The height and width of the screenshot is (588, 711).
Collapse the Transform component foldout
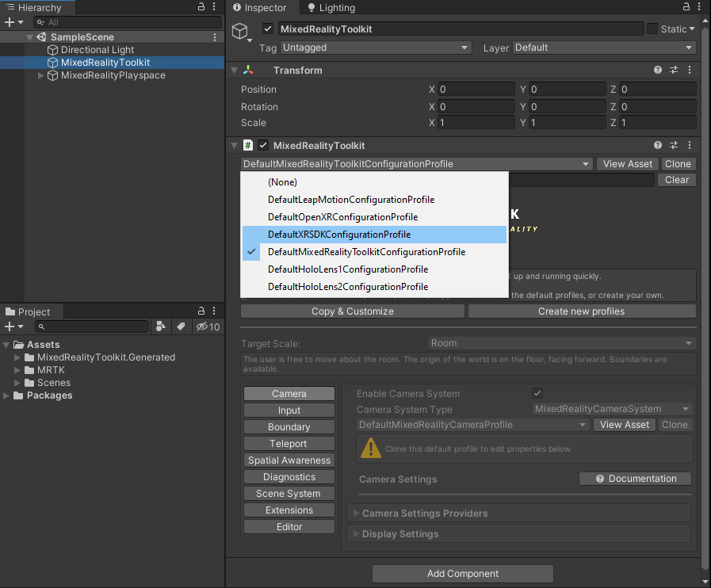(x=235, y=71)
